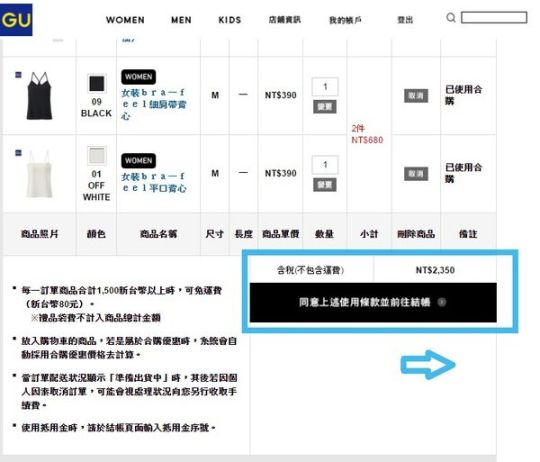Open the MEN menu
540x462 pixels.
click(181, 20)
